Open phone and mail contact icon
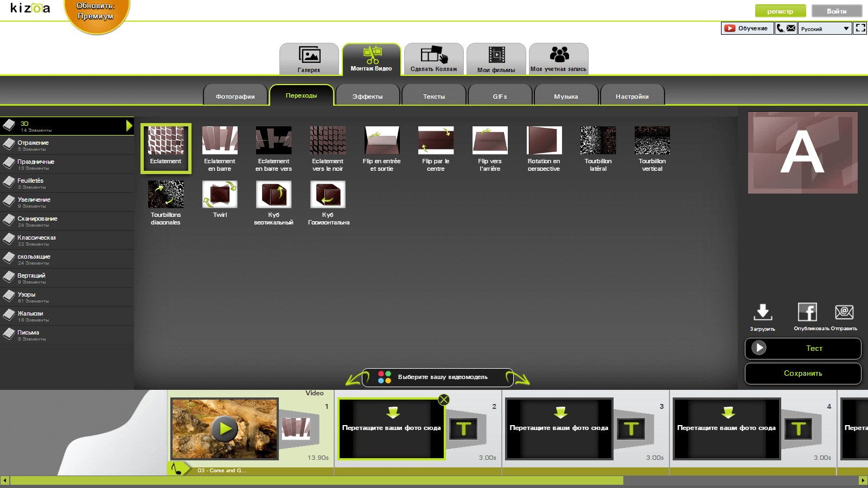The image size is (868, 488). [786, 28]
